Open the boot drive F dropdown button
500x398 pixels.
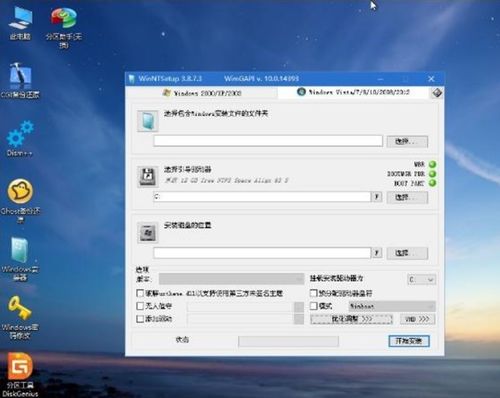pos(377,197)
